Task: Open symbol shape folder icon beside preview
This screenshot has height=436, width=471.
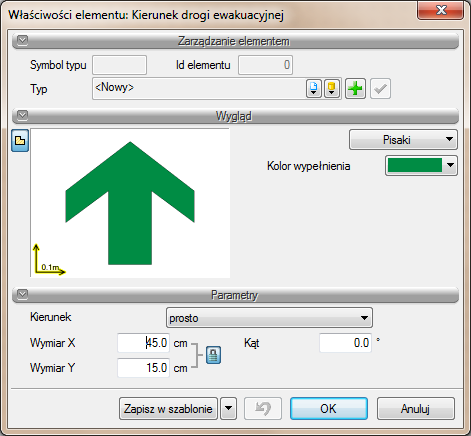Action: pyautogui.click(x=20, y=141)
